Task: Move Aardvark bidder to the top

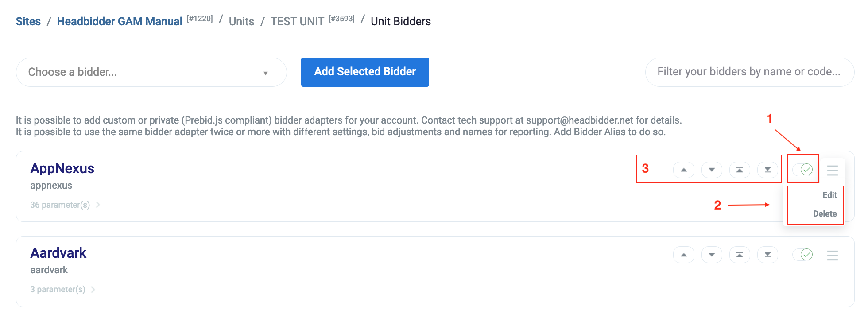Action: pyautogui.click(x=740, y=255)
